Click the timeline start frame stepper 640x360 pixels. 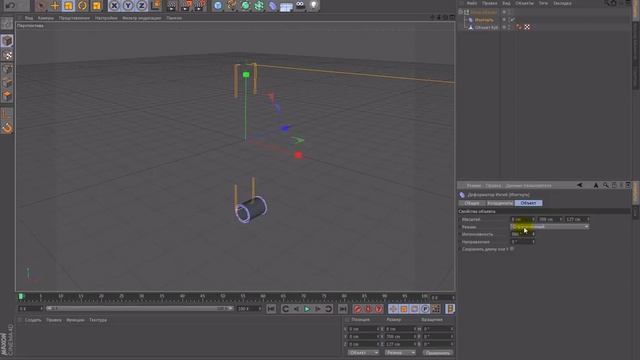41,309
